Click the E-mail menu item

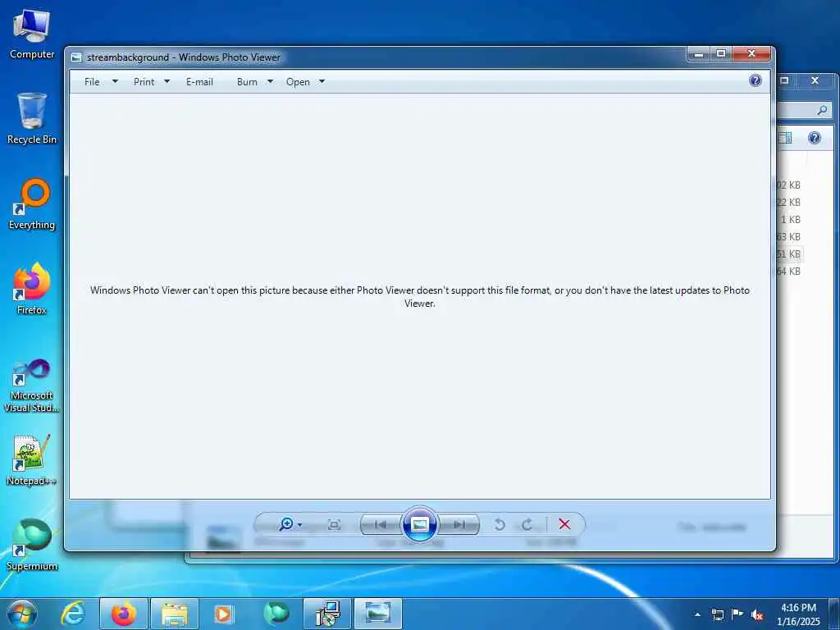[x=199, y=81]
